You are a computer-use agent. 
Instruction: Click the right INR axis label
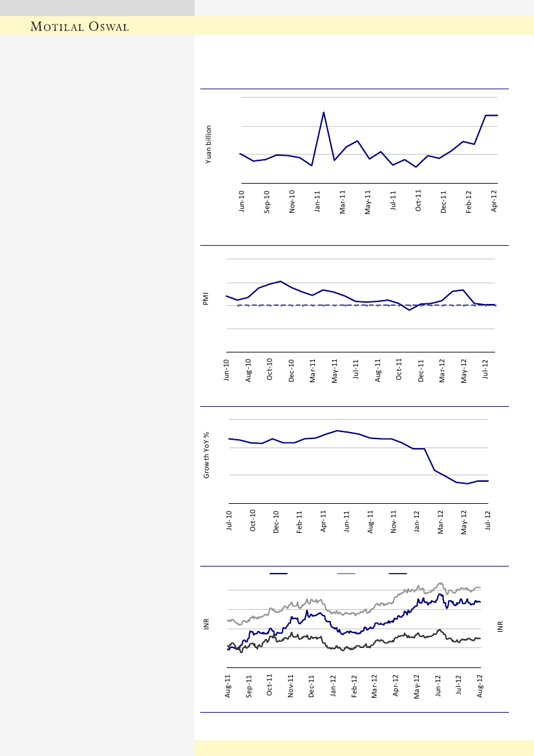(x=502, y=627)
